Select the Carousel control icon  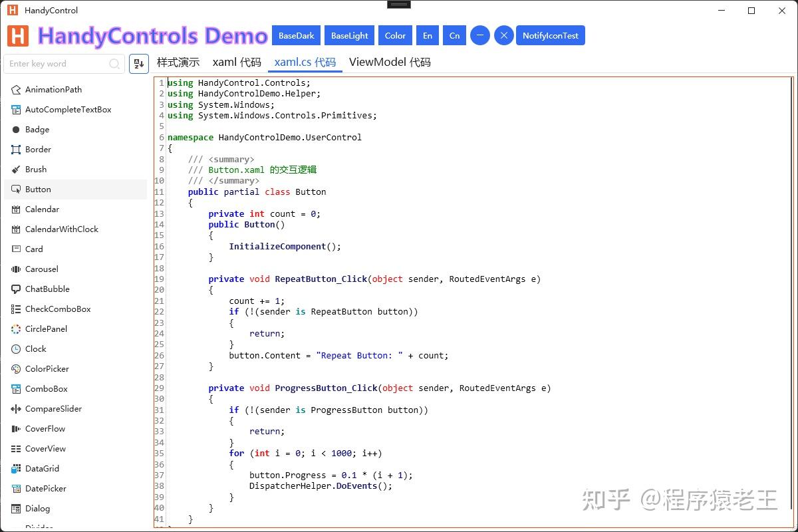(16, 269)
